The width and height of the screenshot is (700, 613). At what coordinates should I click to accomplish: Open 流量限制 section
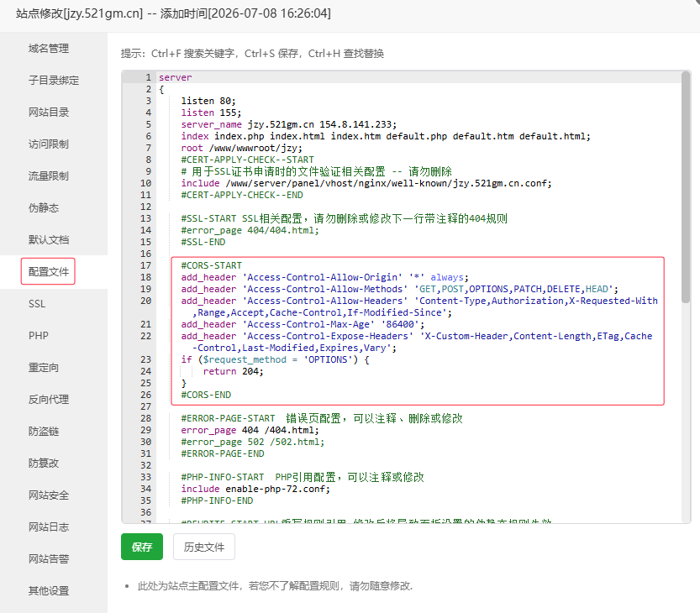(48, 176)
